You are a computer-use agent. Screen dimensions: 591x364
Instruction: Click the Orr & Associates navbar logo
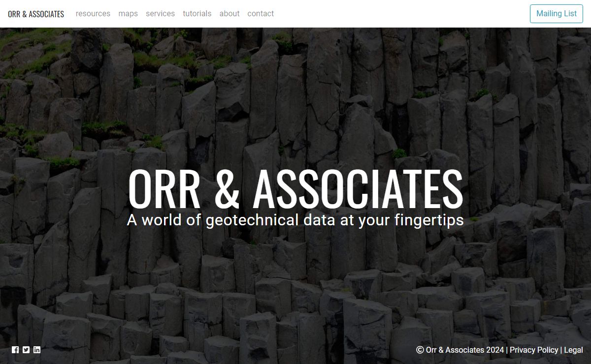(36, 14)
